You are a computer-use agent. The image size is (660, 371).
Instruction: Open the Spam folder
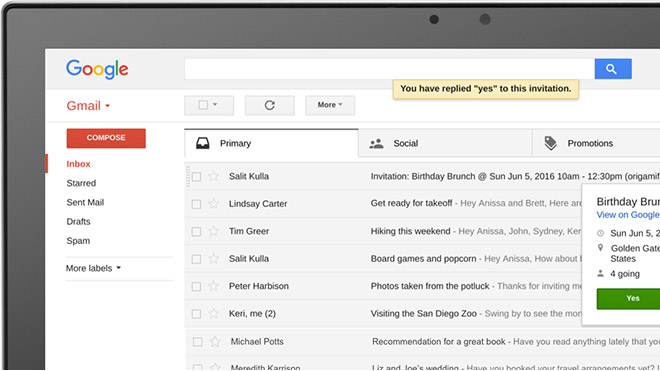click(78, 241)
